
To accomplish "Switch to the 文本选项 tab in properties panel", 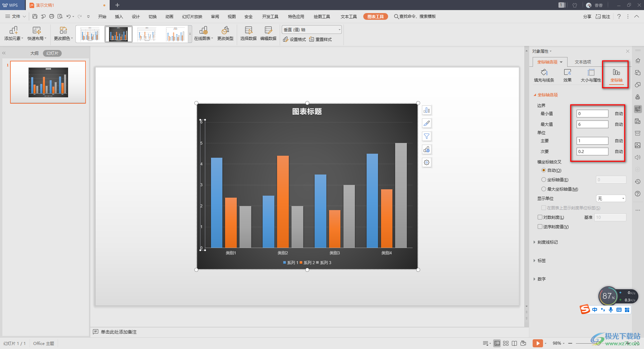I will click(583, 62).
